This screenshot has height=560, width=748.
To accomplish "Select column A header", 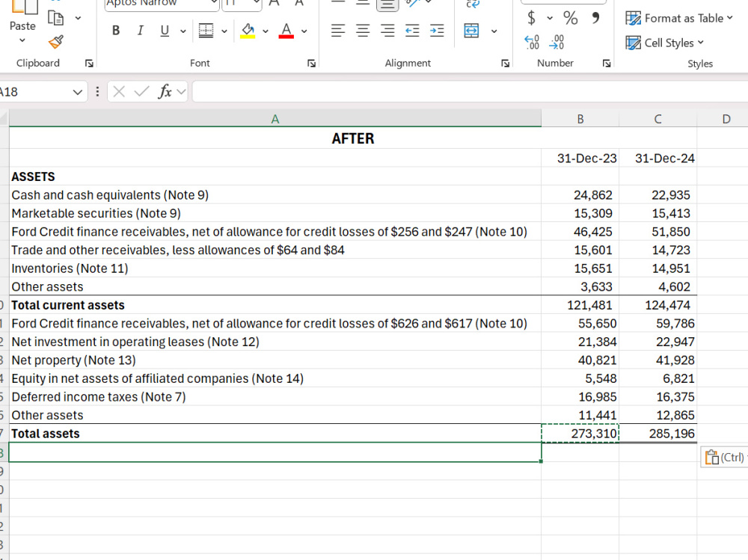I will pyautogui.click(x=275, y=119).
